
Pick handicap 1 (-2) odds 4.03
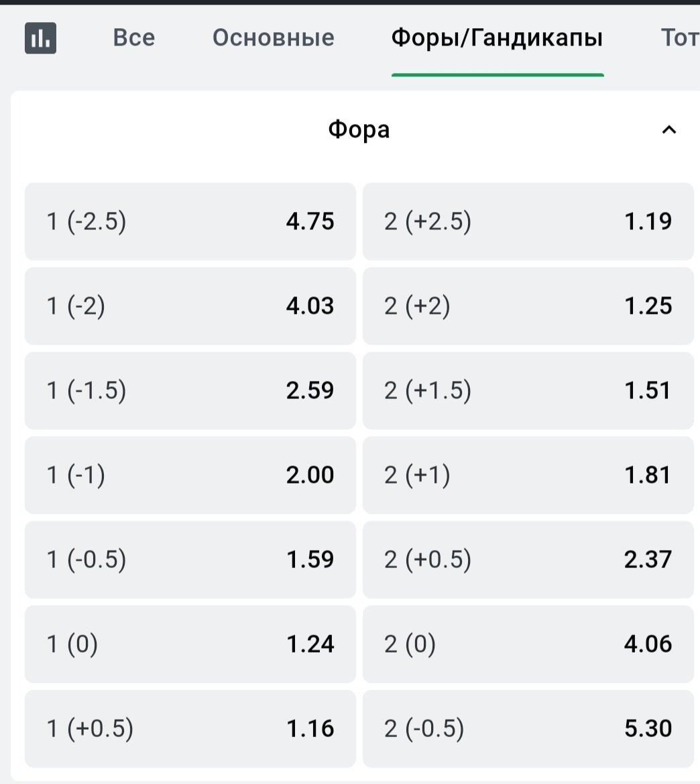click(190, 306)
